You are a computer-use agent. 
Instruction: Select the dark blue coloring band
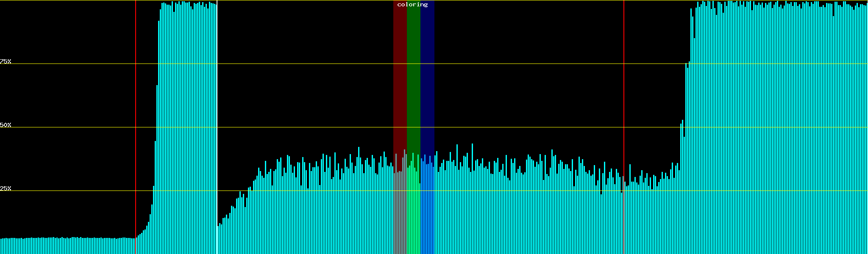(427, 85)
